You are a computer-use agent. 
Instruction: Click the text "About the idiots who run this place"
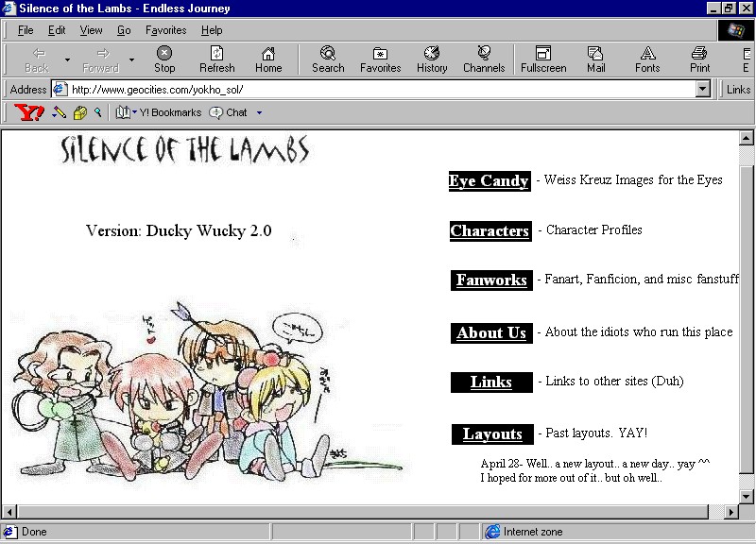tap(639, 332)
